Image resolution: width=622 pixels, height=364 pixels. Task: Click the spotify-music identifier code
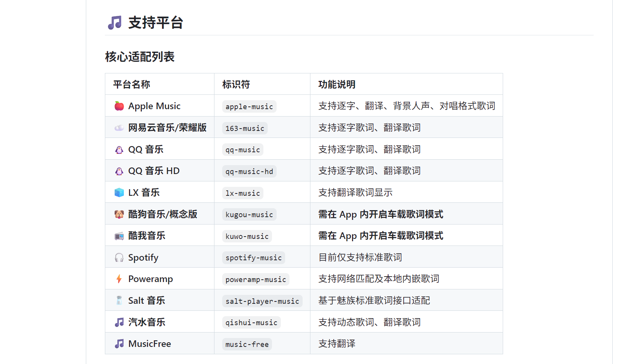tap(254, 258)
